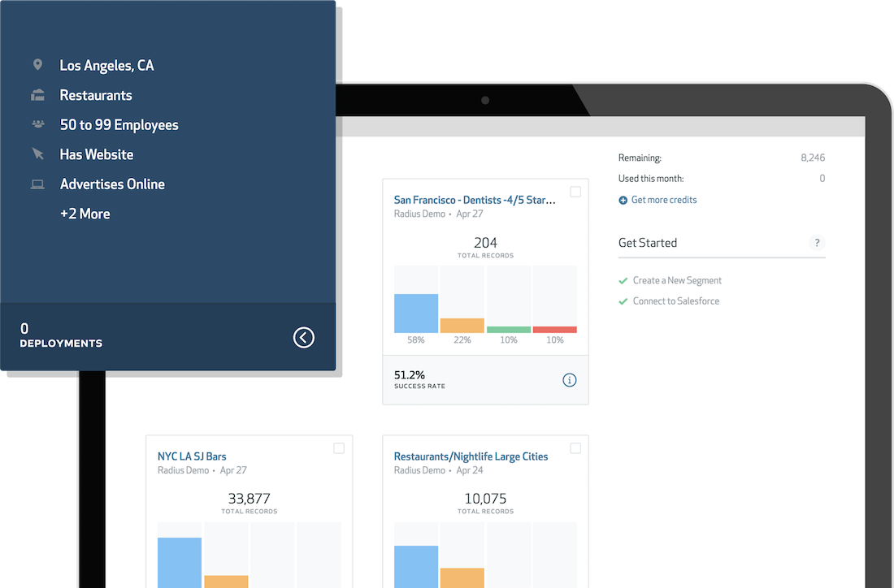Click Connect to Salesforce step

click(x=676, y=300)
